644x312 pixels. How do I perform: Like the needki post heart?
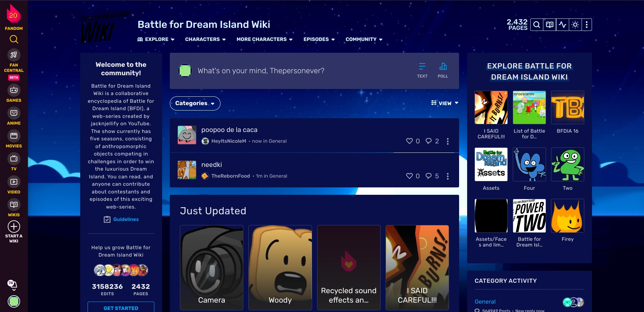[409, 176]
